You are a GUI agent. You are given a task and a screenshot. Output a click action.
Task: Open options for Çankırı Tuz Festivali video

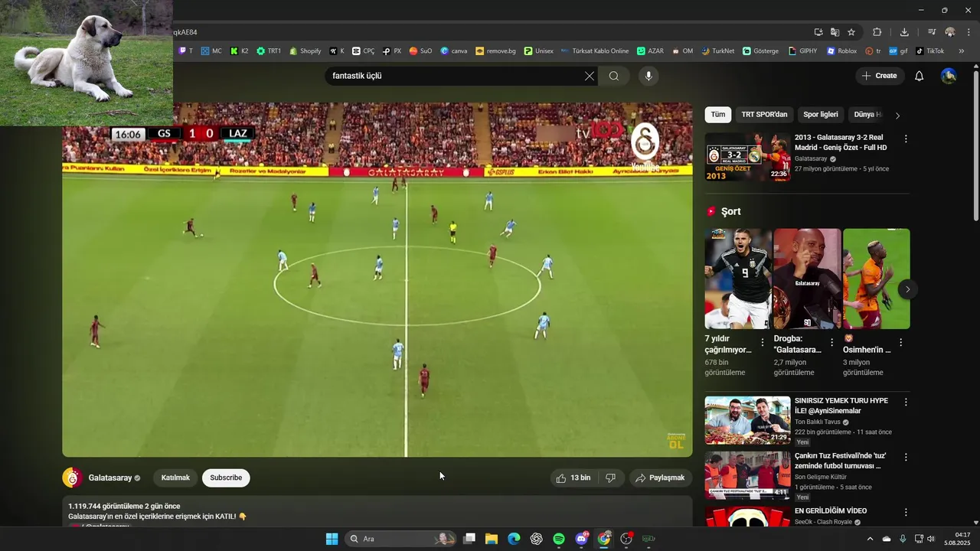coord(906,457)
